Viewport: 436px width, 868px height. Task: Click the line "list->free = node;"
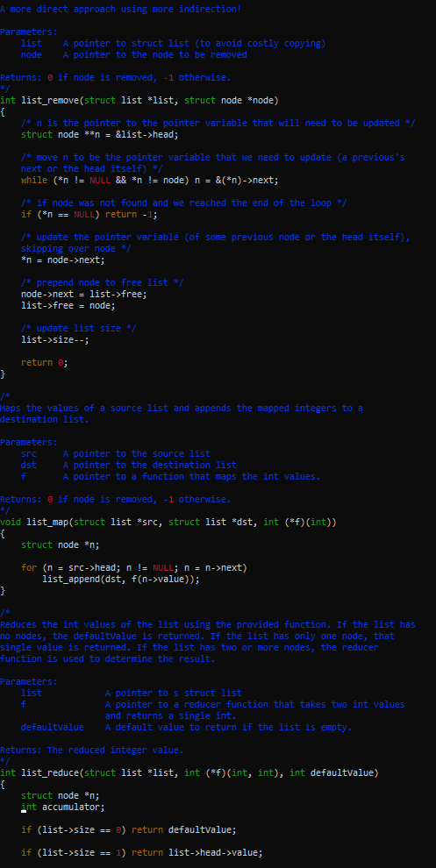tap(68, 305)
